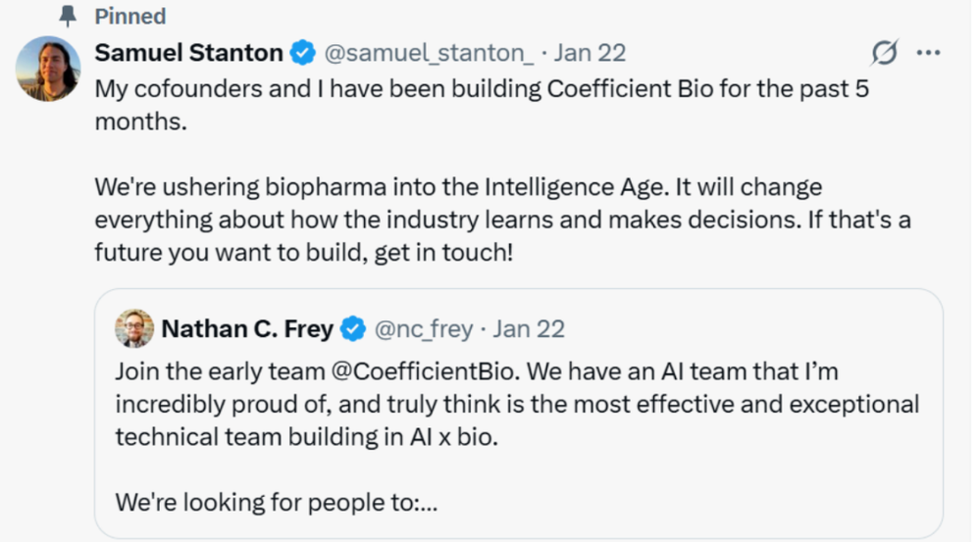
Task: Click Samuel Stanton's blue verified badge
Action: 303,53
